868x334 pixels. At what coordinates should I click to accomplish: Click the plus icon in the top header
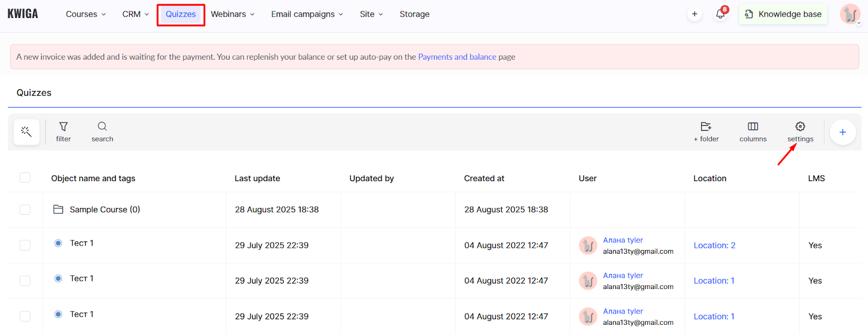(x=694, y=14)
